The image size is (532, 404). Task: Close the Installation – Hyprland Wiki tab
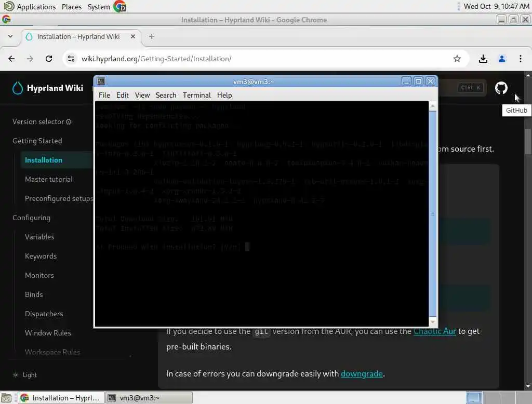tap(133, 36)
